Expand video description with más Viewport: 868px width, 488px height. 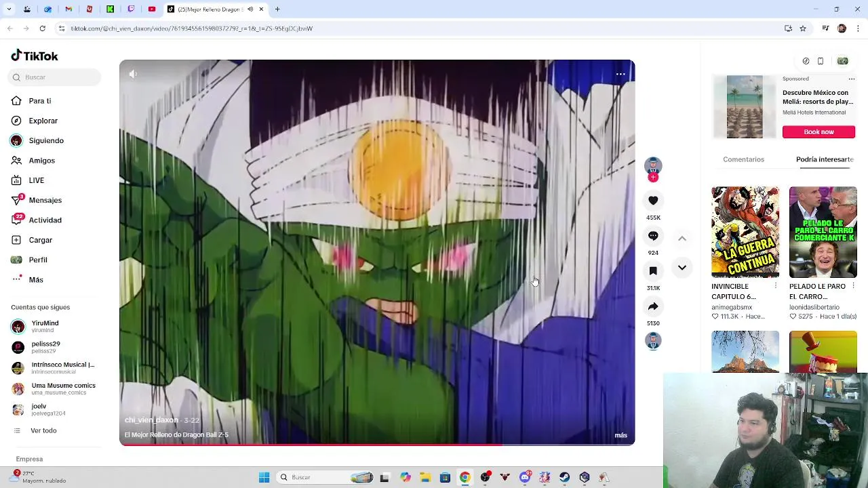tap(620, 435)
